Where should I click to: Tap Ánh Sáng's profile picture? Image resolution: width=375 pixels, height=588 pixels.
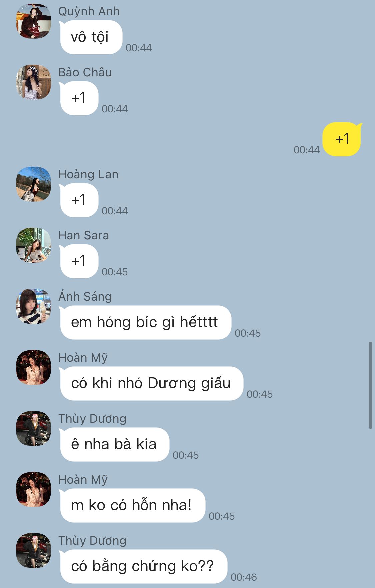click(x=33, y=306)
